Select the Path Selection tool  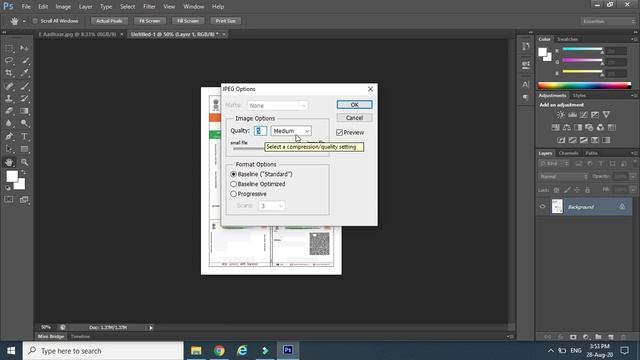point(9,149)
